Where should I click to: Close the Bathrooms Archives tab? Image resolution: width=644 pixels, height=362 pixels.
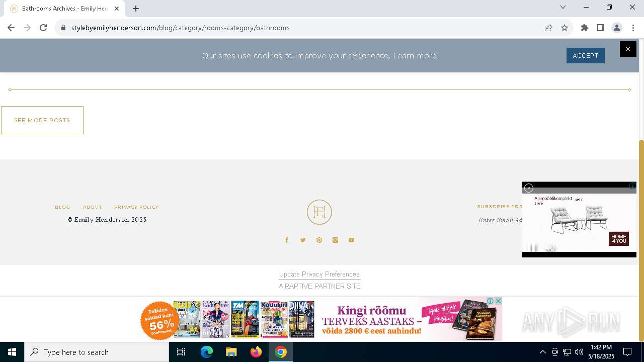117,9
